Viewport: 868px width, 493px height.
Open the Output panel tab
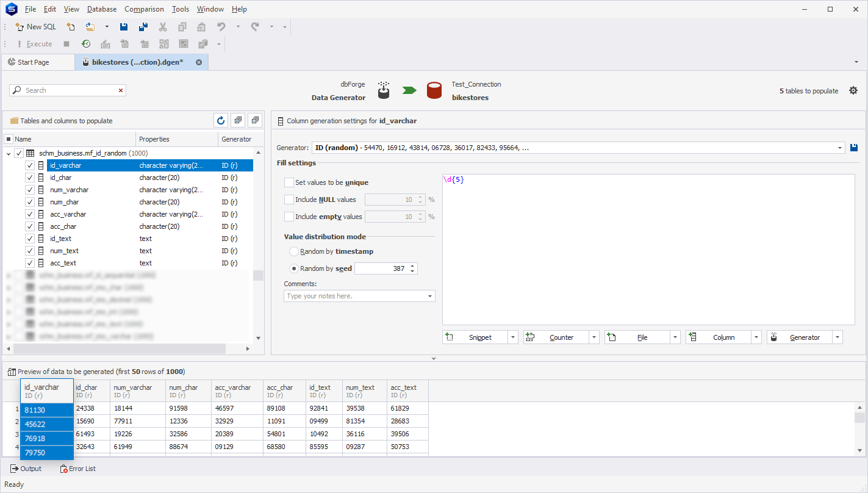[x=26, y=469]
